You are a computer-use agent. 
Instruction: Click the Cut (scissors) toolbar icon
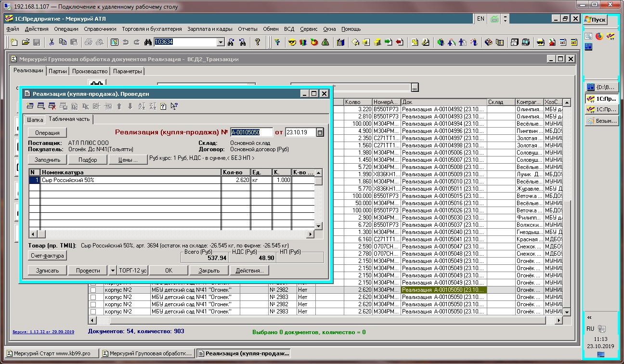(52, 42)
